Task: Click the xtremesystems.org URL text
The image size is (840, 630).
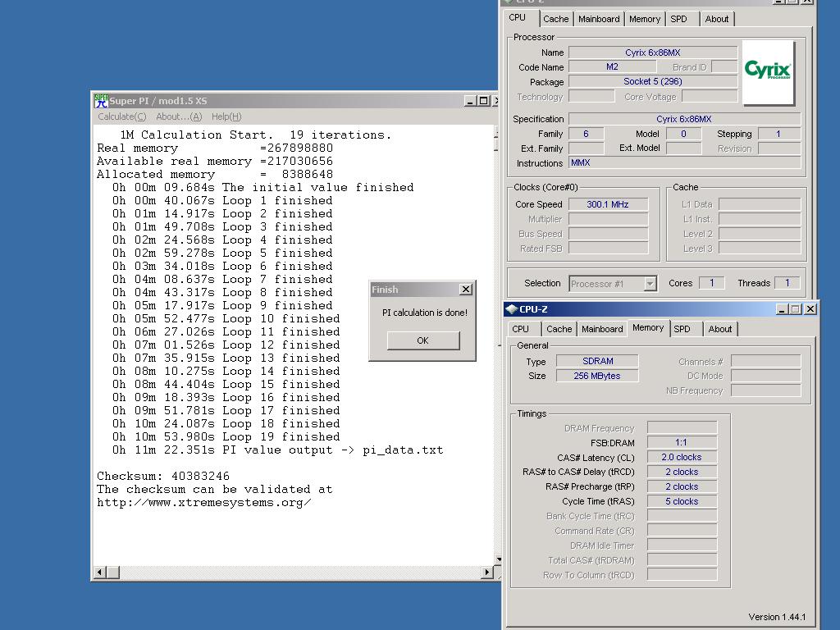Action: coord(203,503)
